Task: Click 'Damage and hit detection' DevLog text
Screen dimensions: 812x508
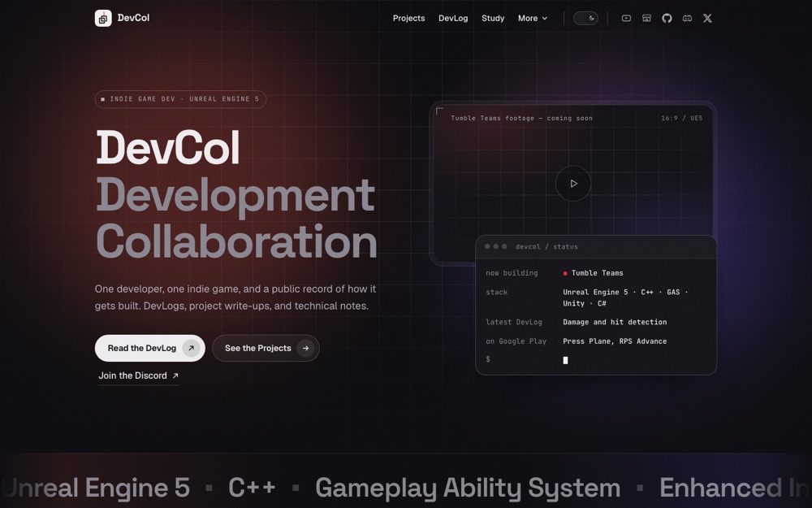Action: [615, 322]
